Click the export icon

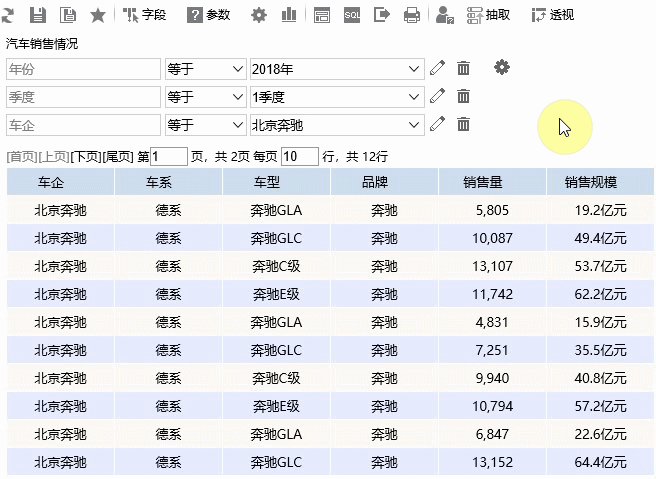pyautogui.click(x=382, y=15)
